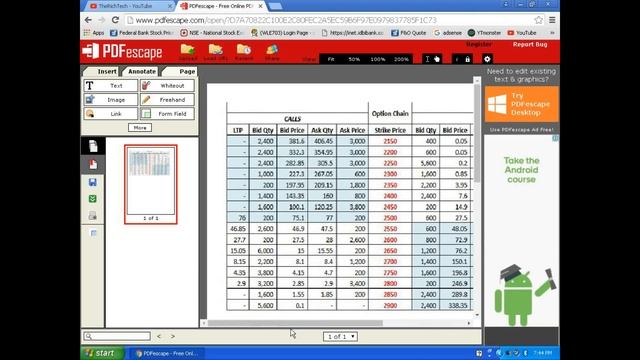Click Try PDFescape Desktop banner
This screenshot has height=360, width=640.
tap(522, 104)
